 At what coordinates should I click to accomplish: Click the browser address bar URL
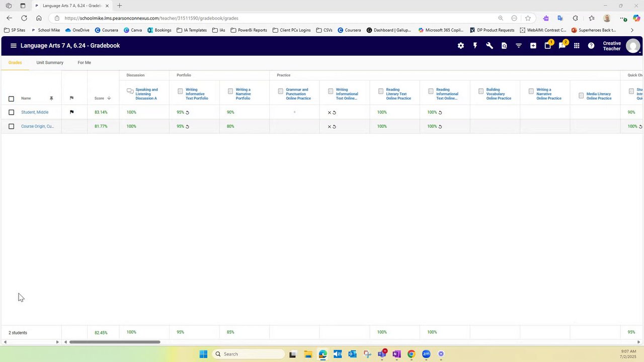point(151,18)
